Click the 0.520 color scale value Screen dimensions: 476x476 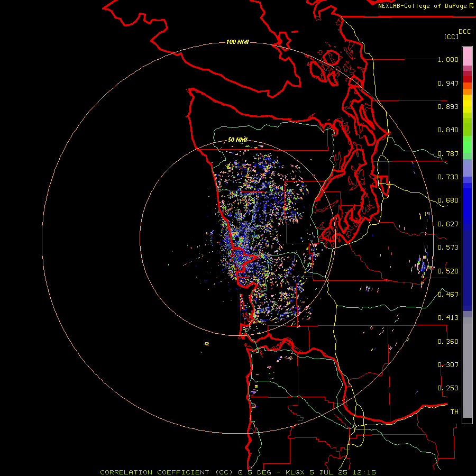coord(448,271)
